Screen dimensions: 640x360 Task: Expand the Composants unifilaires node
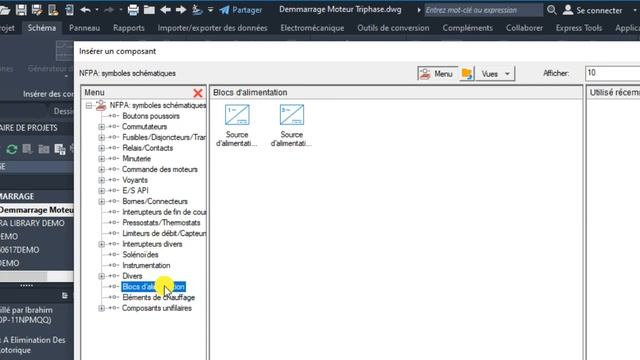[x=102, y=308]
